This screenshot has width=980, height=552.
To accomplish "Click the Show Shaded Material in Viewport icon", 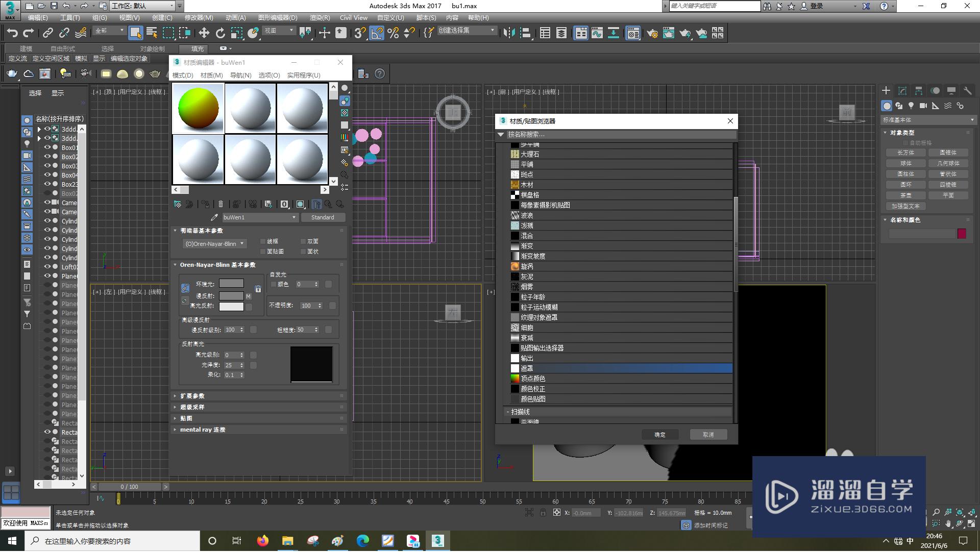I will click(300, 204).
